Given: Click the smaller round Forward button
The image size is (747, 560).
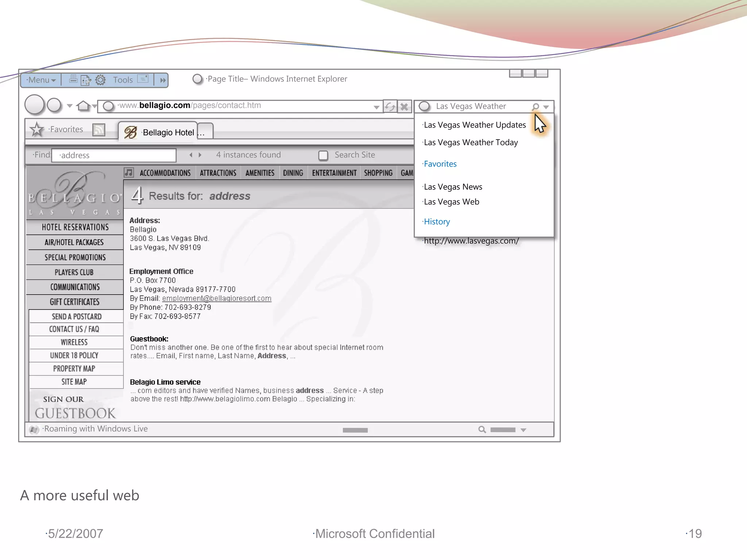Looking at the screenshot, I should tap(54, 105).
